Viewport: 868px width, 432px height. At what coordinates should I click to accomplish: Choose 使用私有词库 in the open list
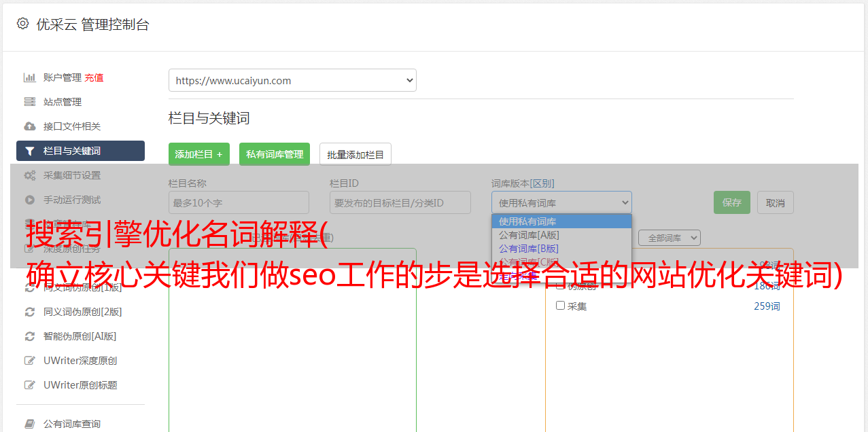561,221
